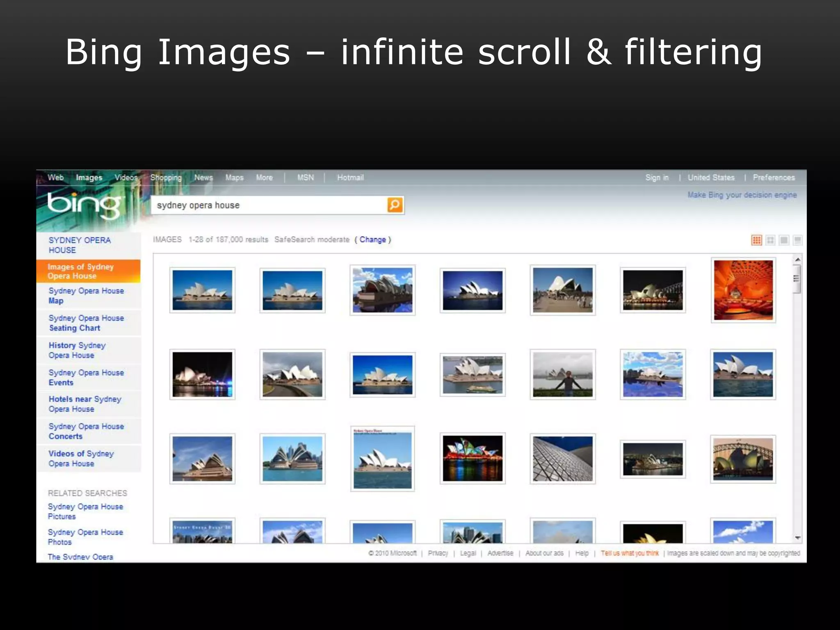This screenshot has width=840, height=630.
Task: Click the orange search magnifier button
Action: (x=395, y=205)
